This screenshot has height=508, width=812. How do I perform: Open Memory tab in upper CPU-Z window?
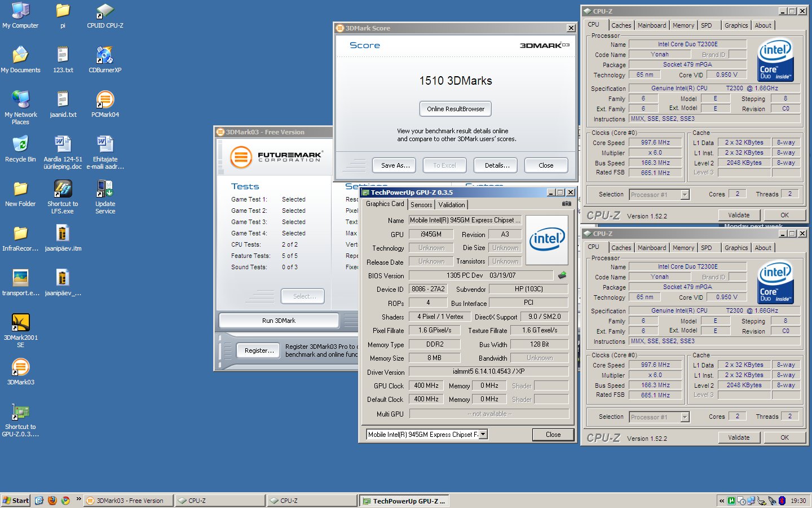[683, 25]
